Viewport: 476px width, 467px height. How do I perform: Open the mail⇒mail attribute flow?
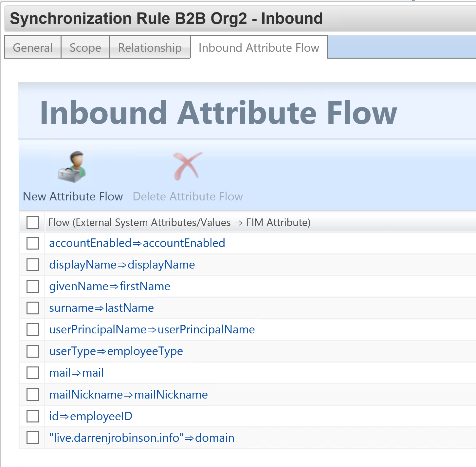point(76,373)
